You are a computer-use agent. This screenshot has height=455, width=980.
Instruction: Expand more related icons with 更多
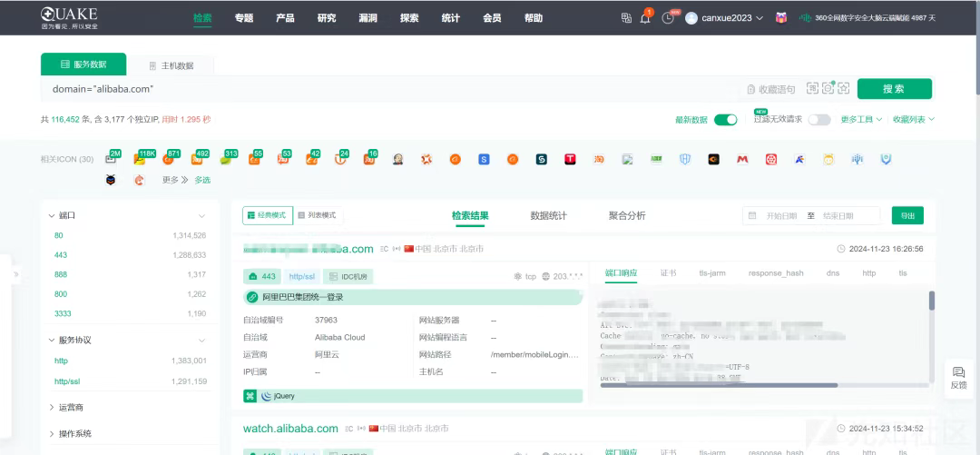click(175, 180)
